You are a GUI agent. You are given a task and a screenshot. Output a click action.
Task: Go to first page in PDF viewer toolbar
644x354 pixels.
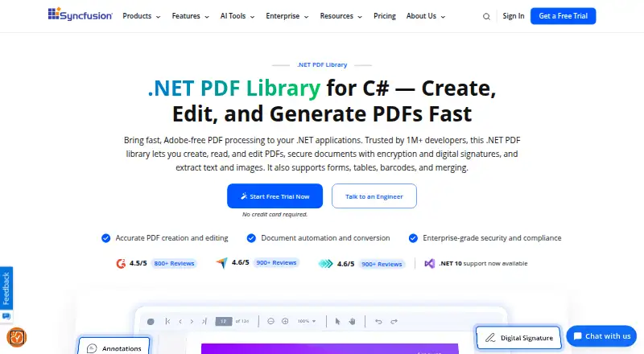pos(167,322)
